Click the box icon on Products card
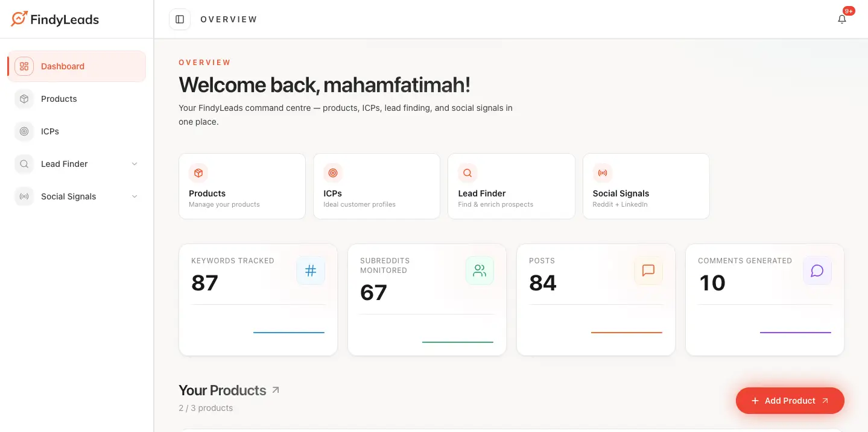Viewport: 868px width, 432px height. (x=198, y=173)
